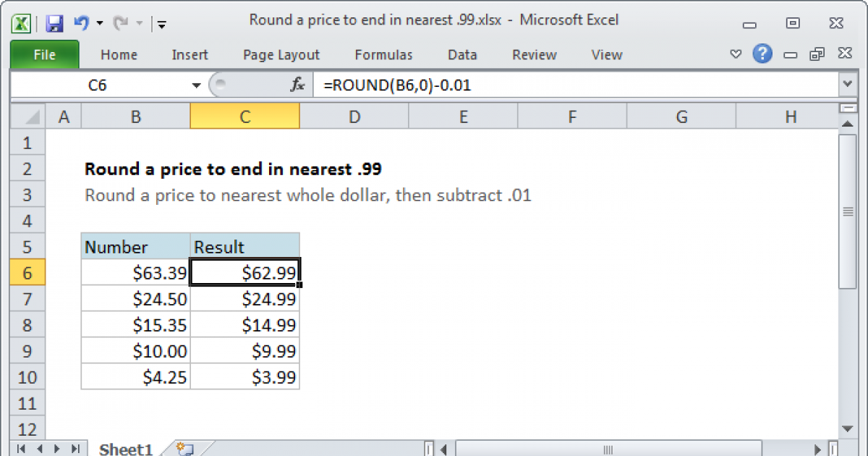Screen dimensions: 868x456
Task: Click the cell containing $14.99
Action: pos(245,325)
